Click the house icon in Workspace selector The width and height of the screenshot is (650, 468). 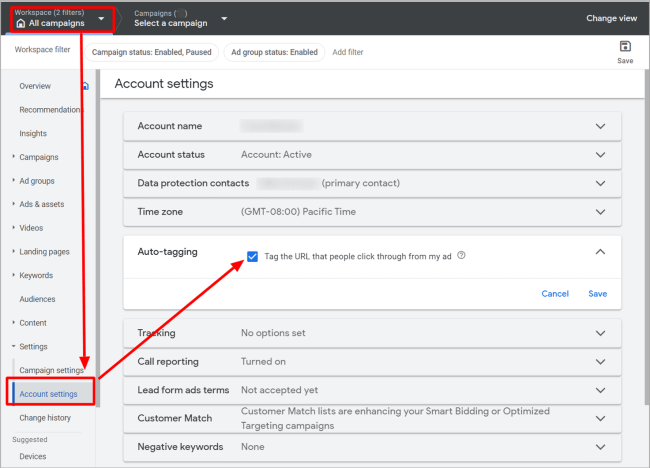pos(21,23)
